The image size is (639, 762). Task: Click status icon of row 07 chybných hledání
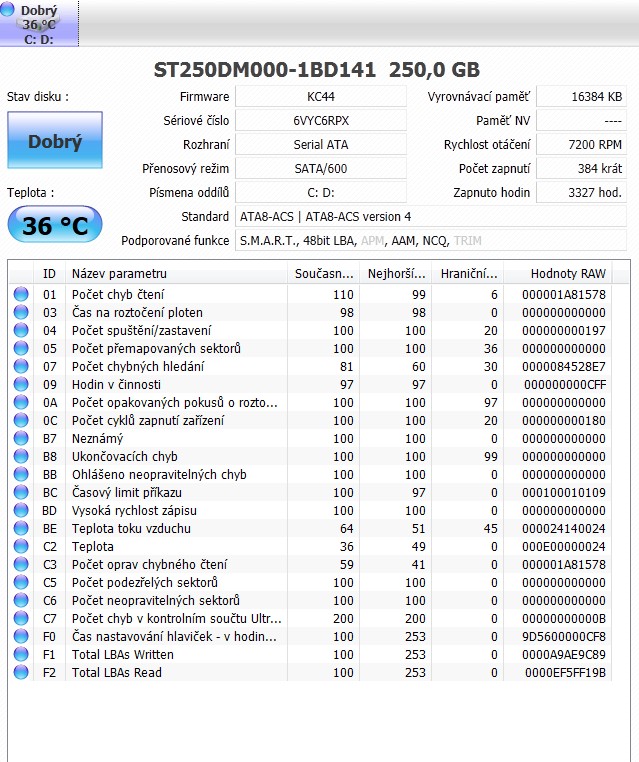click(21, 366)
